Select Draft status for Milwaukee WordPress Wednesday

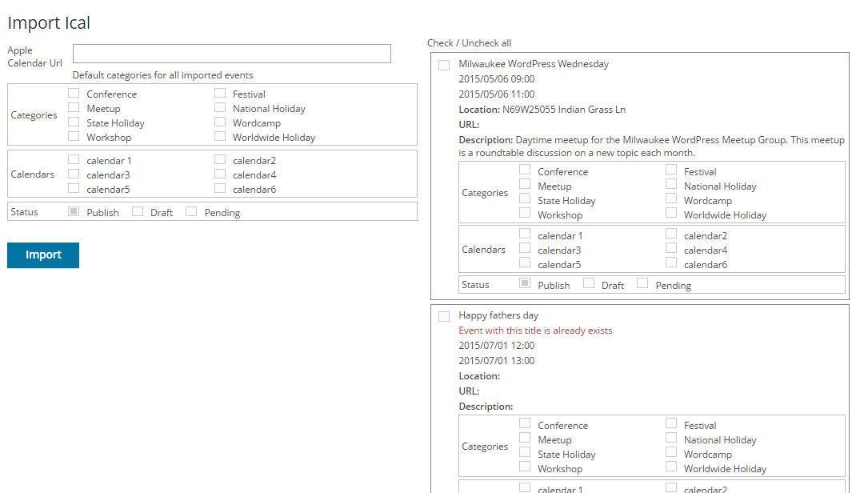tap(589, 283)
